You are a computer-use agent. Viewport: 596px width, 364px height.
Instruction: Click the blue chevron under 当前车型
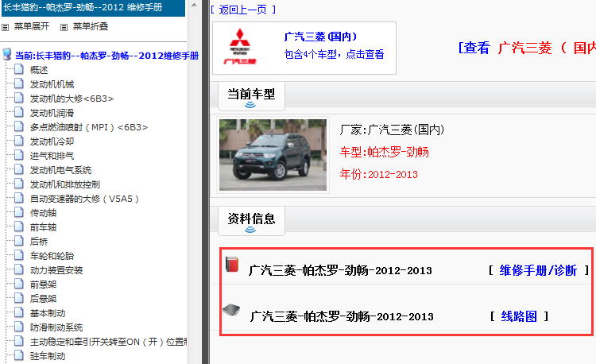(x=250, y=104)
